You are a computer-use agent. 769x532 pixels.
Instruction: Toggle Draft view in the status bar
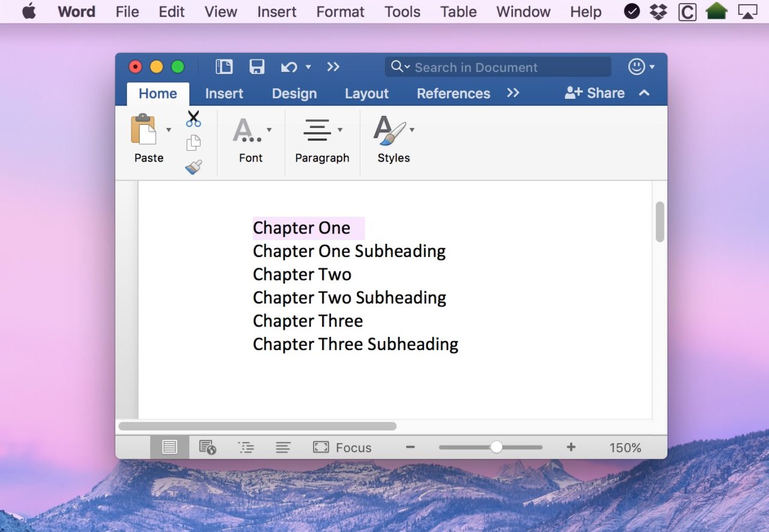pyautogui.click(x=283, y=447)
